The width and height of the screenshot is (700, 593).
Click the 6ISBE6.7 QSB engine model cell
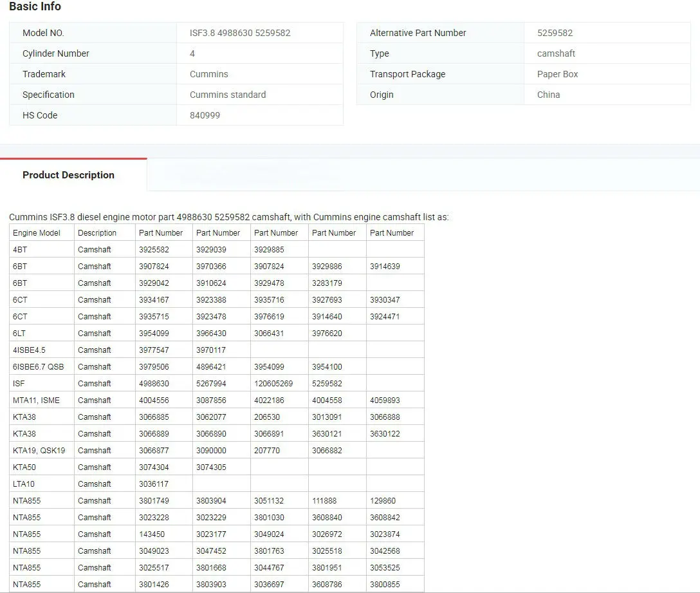[x=38, y=367]
